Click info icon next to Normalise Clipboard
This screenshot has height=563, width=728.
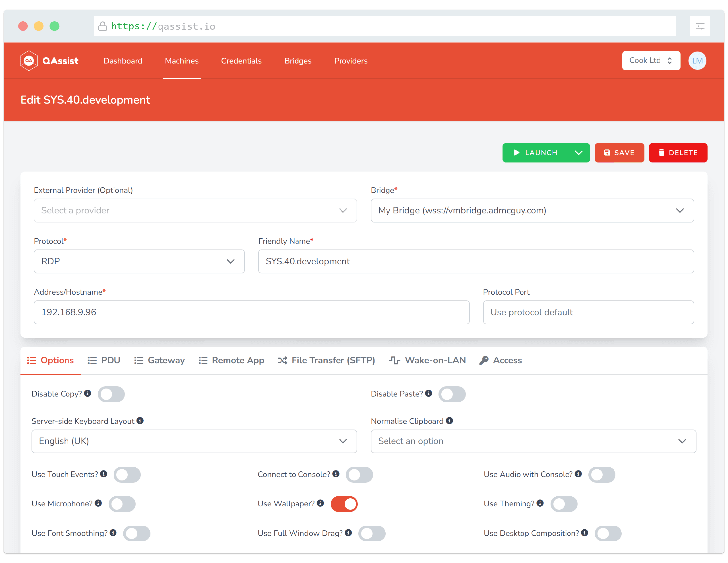click(449, 420)
